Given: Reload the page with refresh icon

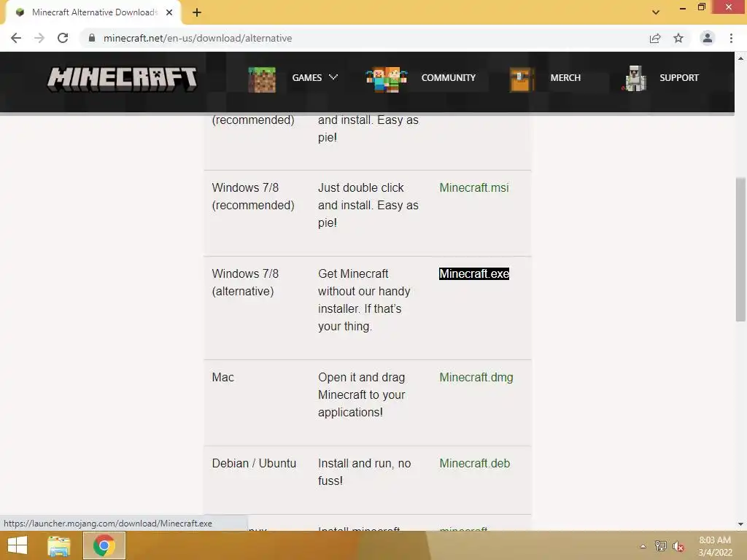Looking at the screenshot, I should (x=63, y=38).
